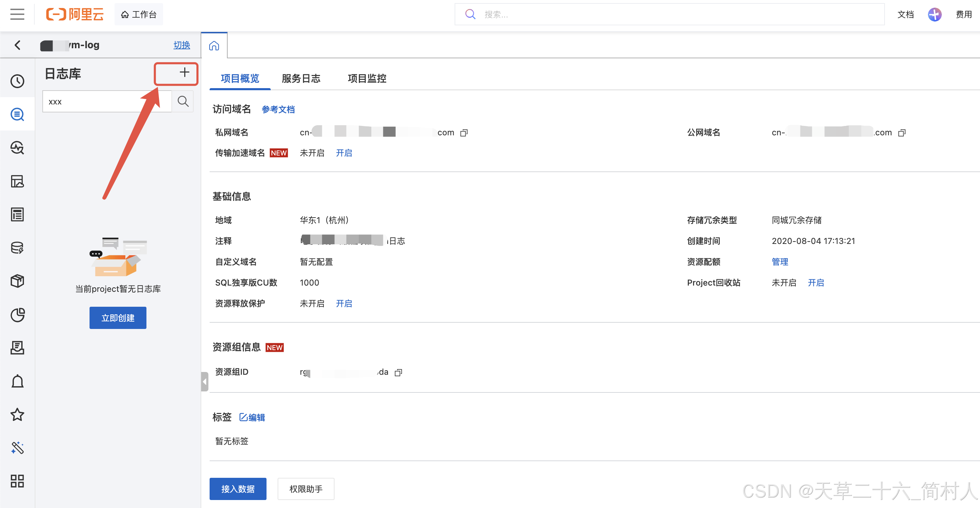The height and width of the screenshot is (508, 980).
Task: Click the logstore search magnifier icon
Action: (x=183, y=101)
